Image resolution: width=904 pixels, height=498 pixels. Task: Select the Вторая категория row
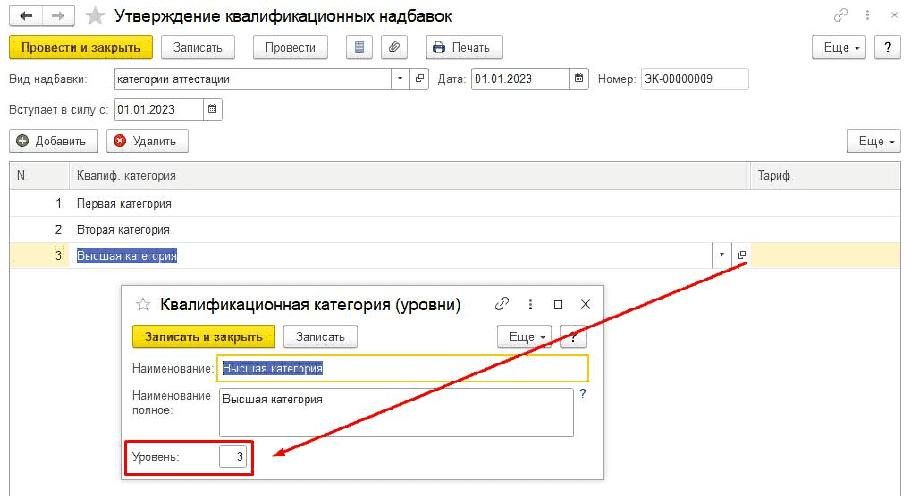click(455, 229)
